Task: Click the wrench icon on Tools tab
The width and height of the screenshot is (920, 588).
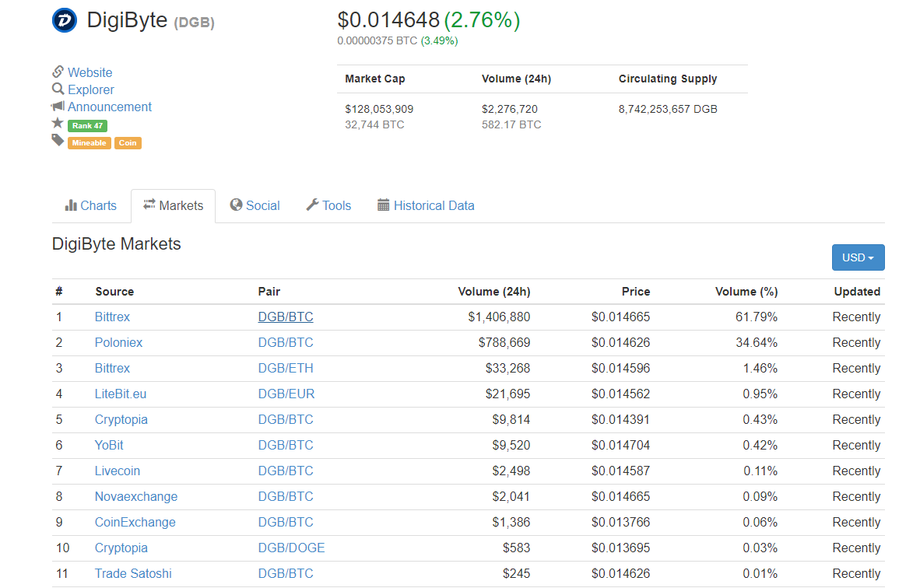Action: tap(312, 205)
